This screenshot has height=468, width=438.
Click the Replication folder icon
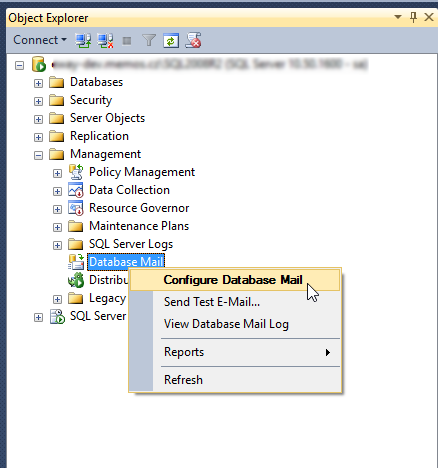(x=57, y=136)
